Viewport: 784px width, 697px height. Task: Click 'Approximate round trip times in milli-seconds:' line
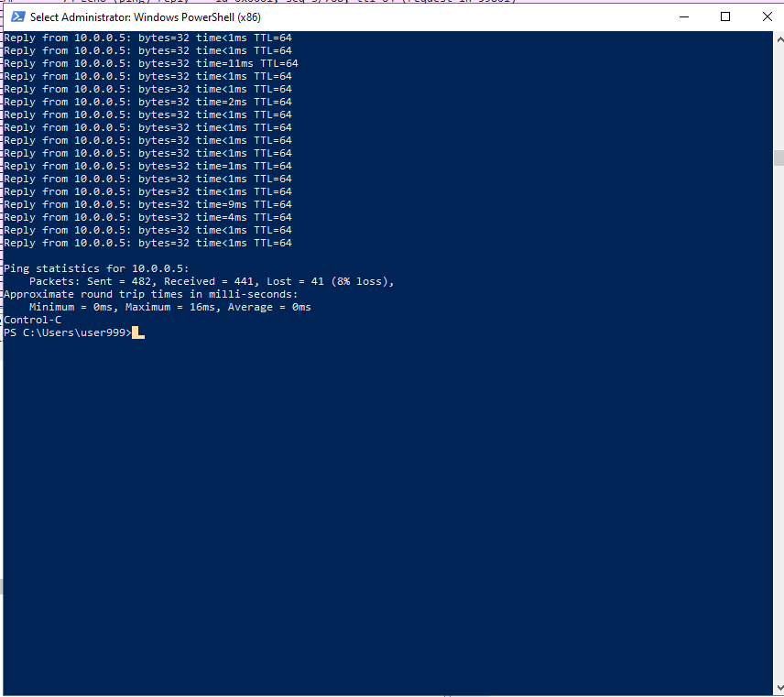pyautogui.click(x=151, y=294)
